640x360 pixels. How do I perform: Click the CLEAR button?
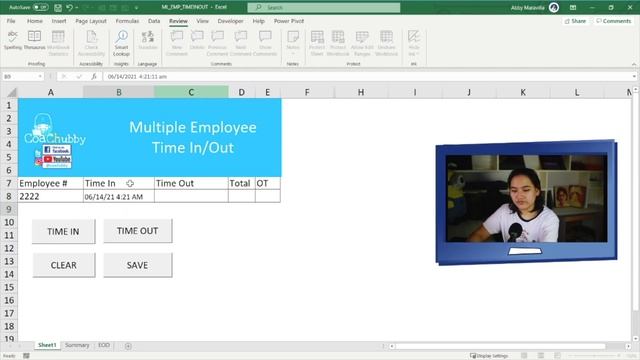(x=64, y=265)
